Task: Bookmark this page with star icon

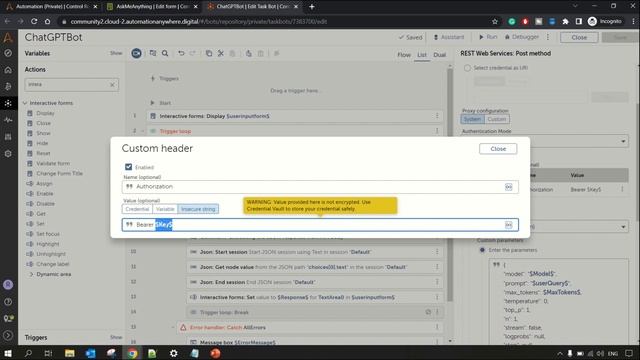Action: [495, 21]
